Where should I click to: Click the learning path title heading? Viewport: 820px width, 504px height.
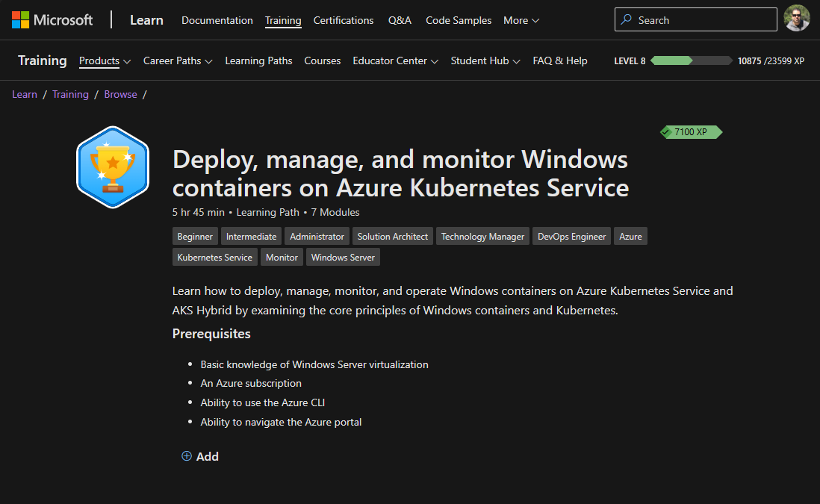400,173
